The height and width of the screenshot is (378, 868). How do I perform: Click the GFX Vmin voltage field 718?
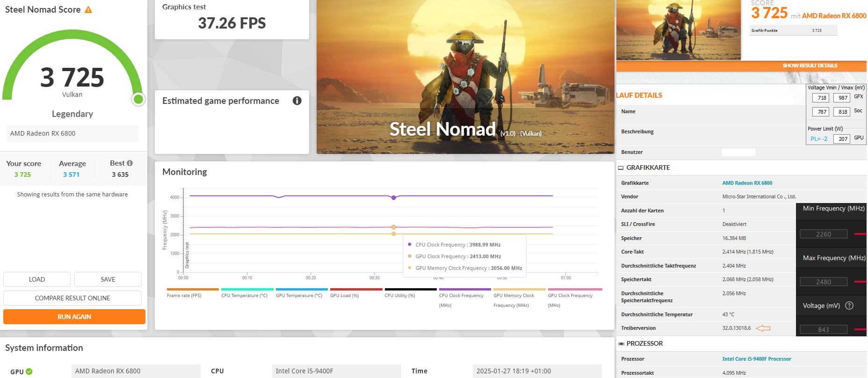(820, 98)
